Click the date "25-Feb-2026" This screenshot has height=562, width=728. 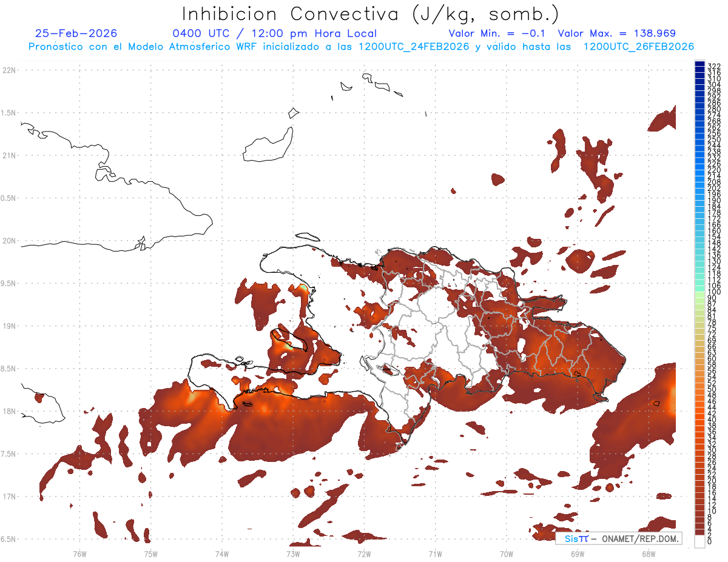pos(76,33)
